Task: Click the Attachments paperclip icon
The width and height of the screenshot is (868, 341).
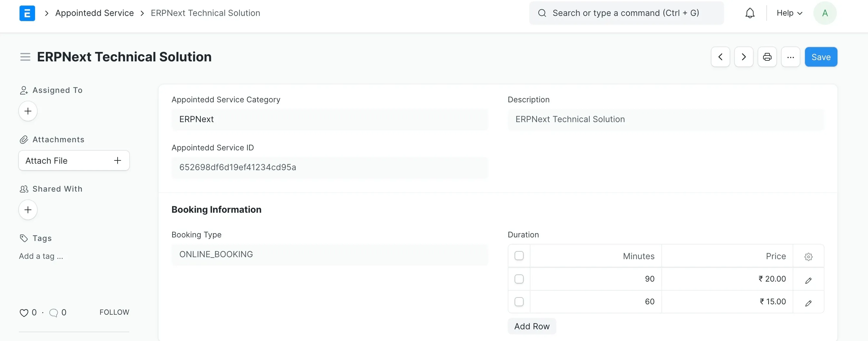Action: point(24,140)
